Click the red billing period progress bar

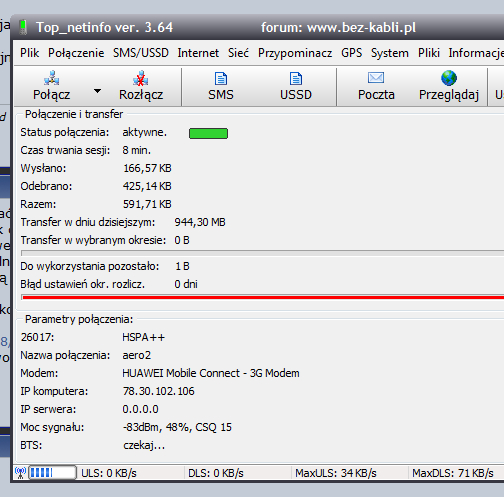pos(263,297)
